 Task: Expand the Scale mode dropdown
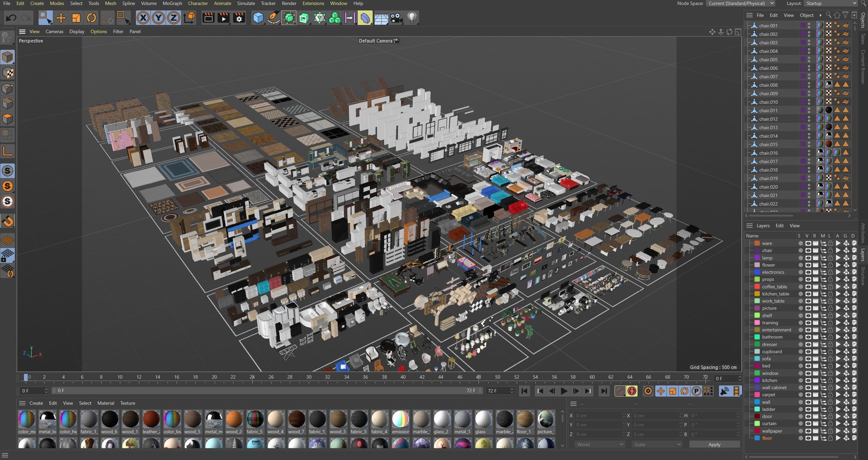[x=657, y=445]
